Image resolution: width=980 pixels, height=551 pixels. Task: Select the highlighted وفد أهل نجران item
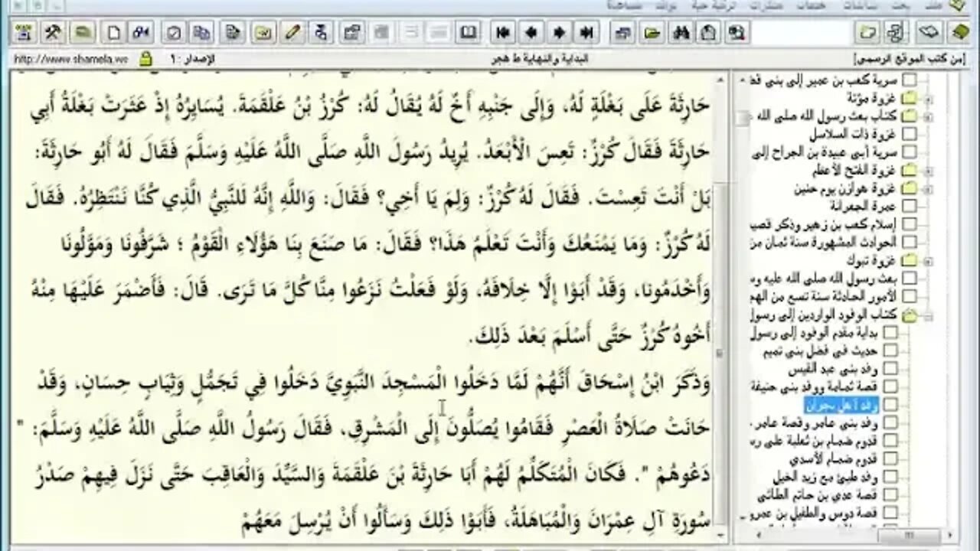click(x=840, y=403)
